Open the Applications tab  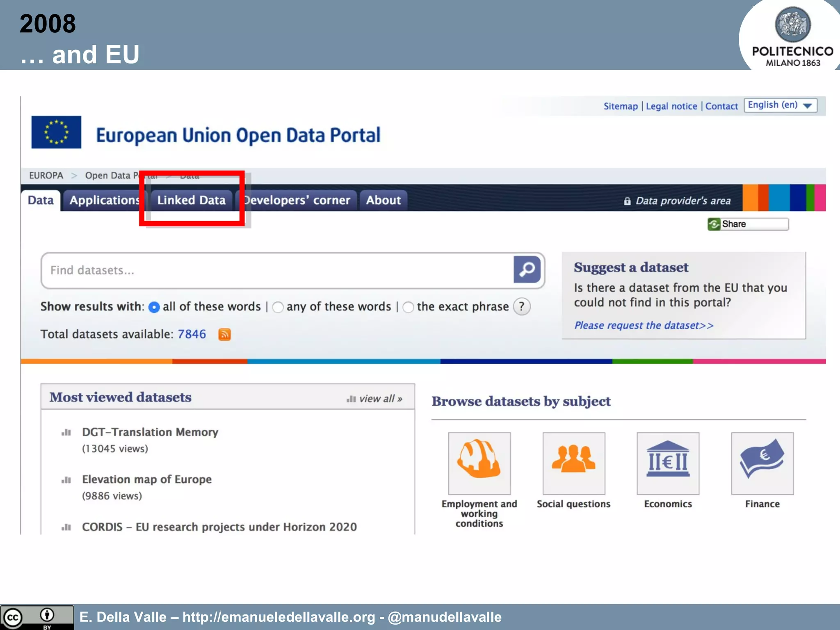point(105,200)
